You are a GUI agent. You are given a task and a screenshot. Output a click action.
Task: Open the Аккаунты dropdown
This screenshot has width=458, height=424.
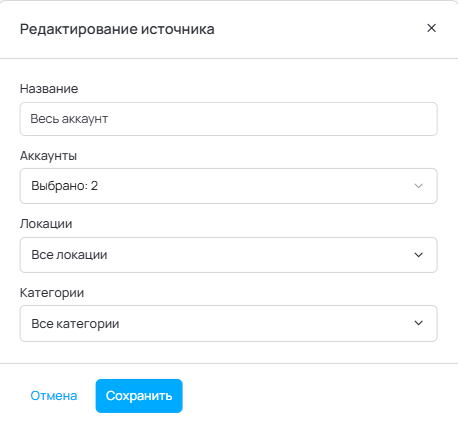[x=229, y=186]
